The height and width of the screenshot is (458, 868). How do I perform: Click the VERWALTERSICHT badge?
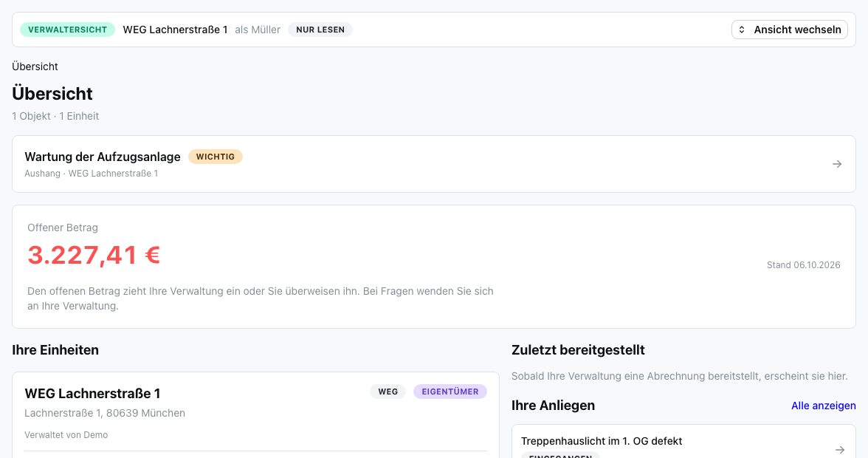(x=68, y=30)
